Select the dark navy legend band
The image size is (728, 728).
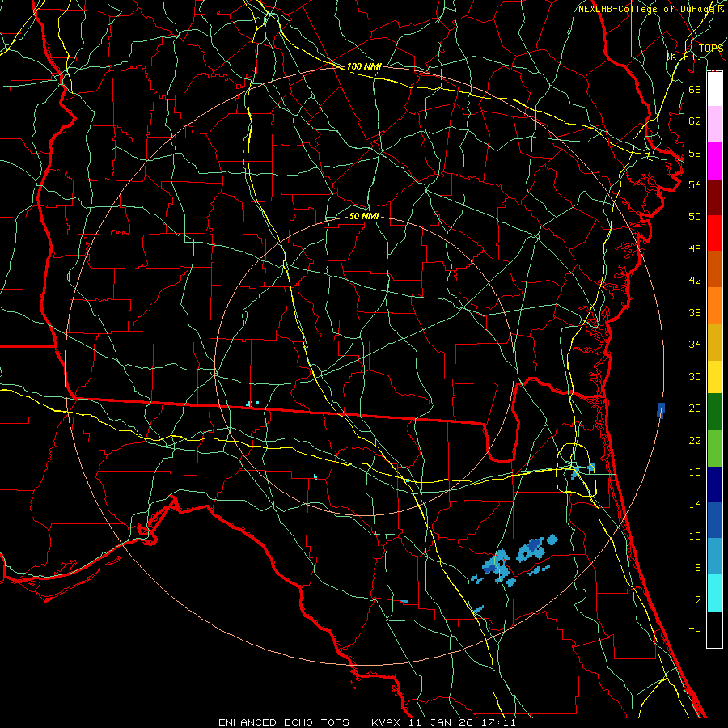click(x=714, y=485)
